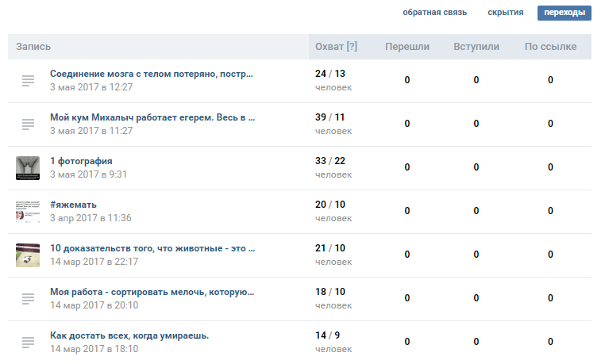This screenshot has width=605, height=364.
Task: Open 'Как достать всех, когда умираешь' post
Action: [129, 335]
